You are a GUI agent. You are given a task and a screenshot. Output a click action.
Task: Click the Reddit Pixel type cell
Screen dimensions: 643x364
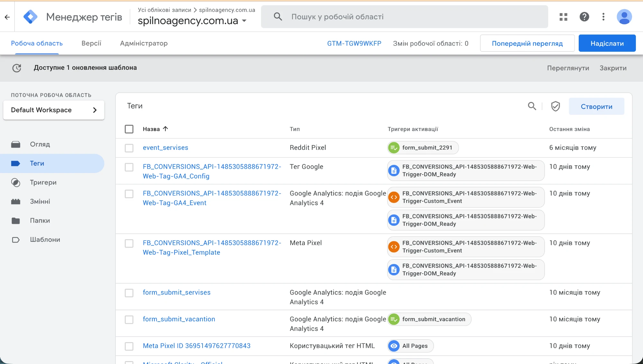[308, 148]
